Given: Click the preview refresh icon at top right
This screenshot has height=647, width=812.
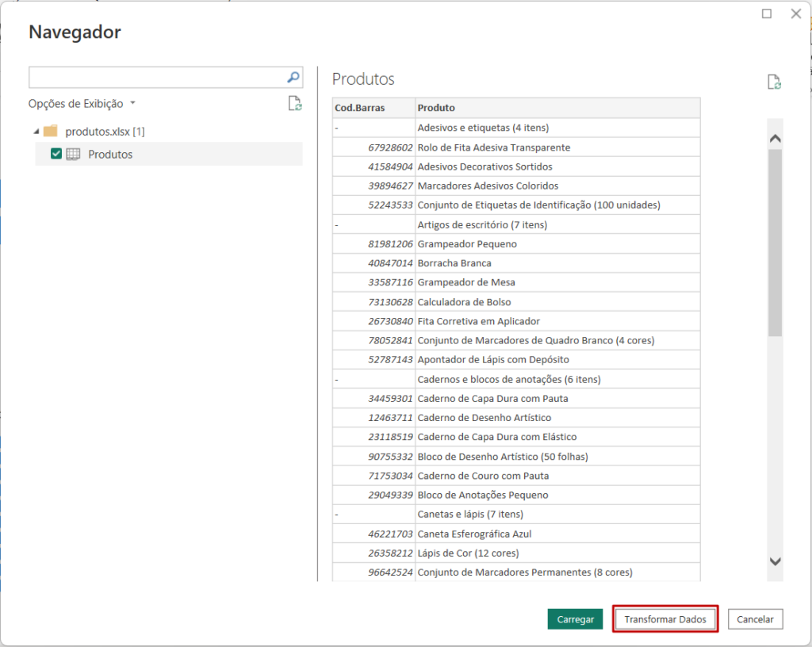Looking at the screenshot, I should [774, 82].
